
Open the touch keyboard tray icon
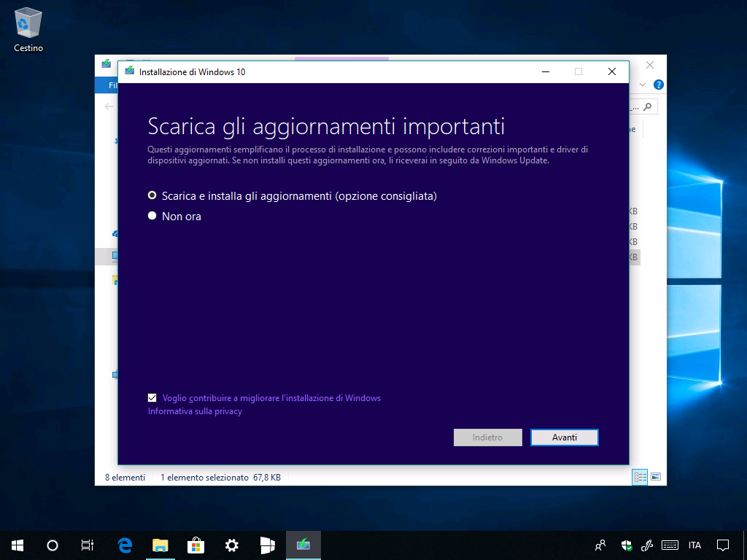(670, 545)
